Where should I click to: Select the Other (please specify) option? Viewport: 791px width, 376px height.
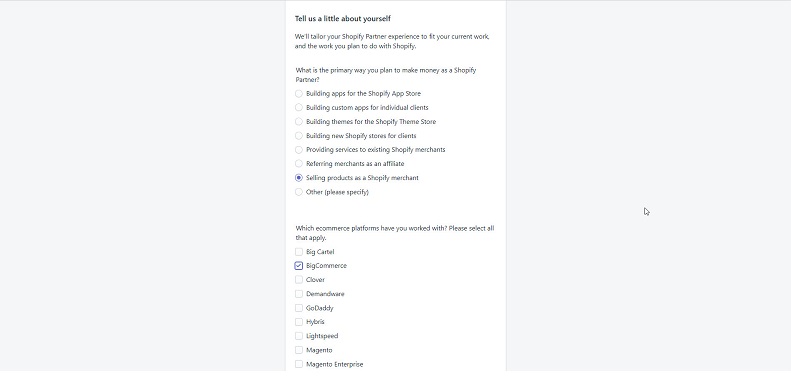pos(299,192)
